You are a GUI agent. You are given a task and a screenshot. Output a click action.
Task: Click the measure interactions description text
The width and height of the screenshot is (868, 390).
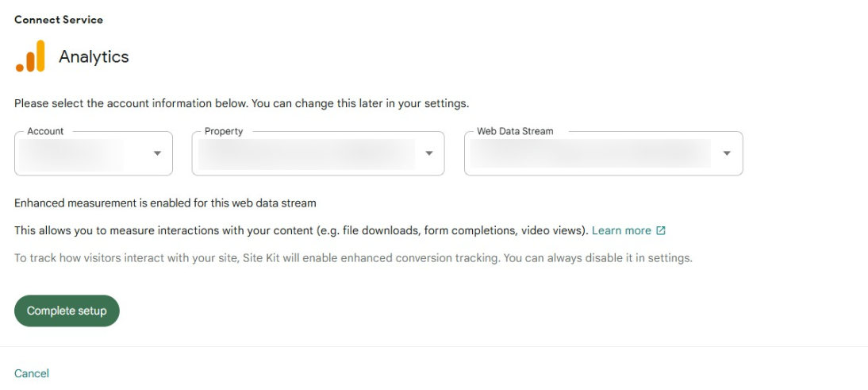point(301,230)
